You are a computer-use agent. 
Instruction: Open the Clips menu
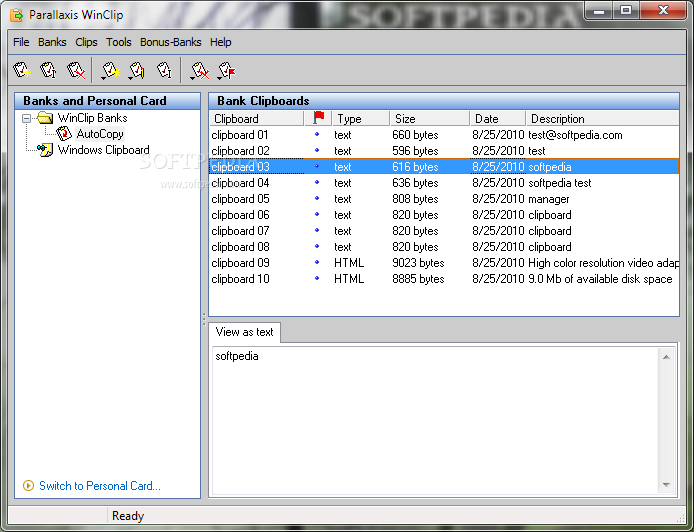(86, 42)
